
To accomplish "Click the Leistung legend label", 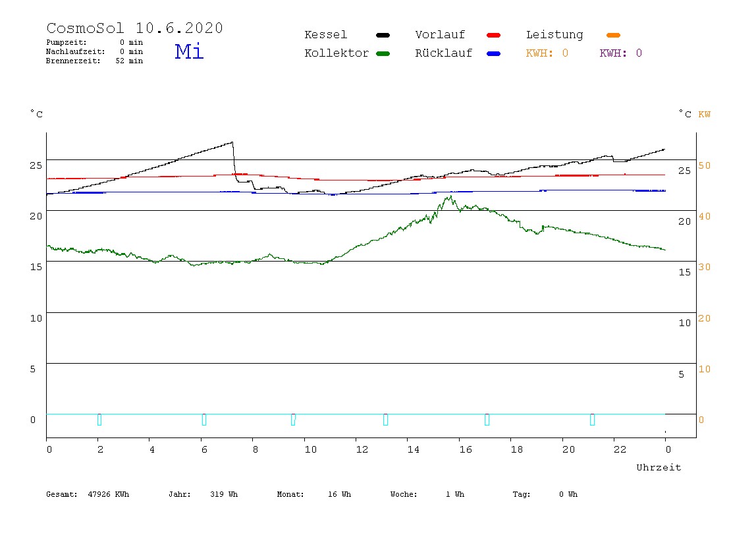I will (554, 35).
